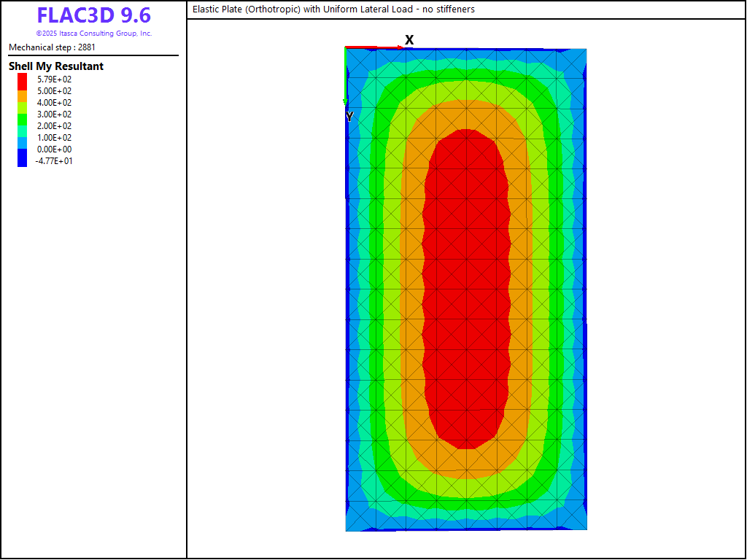Click the X axis label

409,40
